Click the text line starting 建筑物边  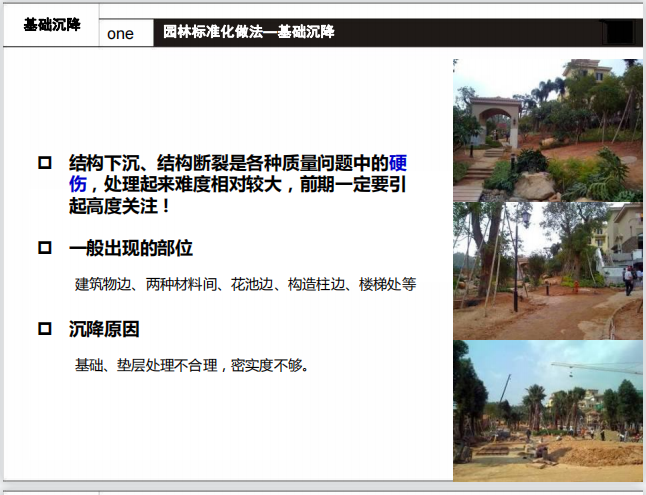pos(245,285)
